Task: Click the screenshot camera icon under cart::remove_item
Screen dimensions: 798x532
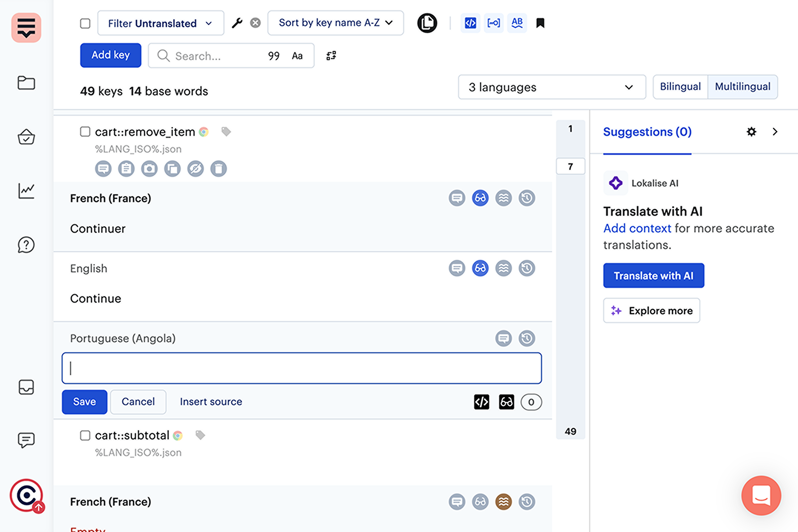Action: pos(149,169)
